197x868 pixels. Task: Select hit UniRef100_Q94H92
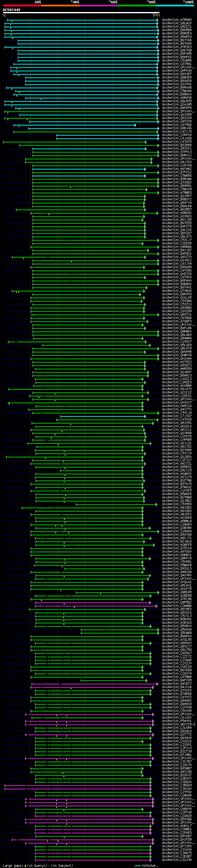177,700
